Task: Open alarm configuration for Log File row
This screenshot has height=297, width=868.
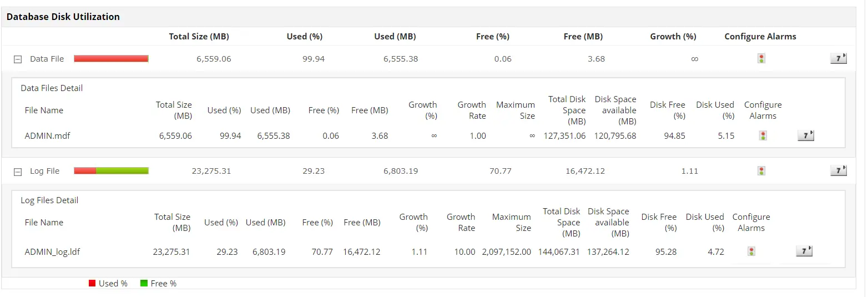Action: (761, 171)
